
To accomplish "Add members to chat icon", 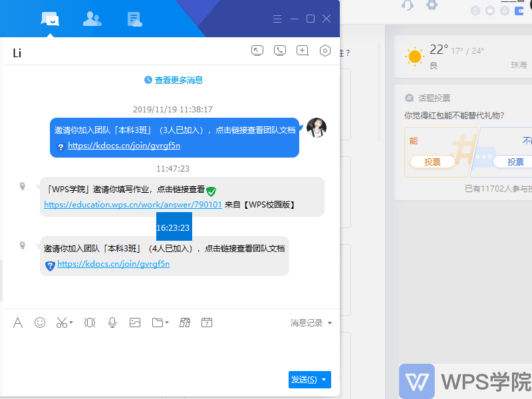I will [x=303, y=51].
